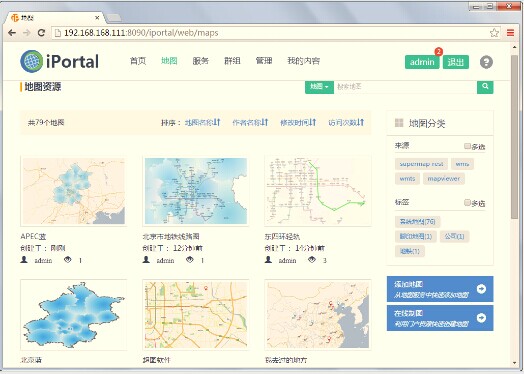Image resolution: width=524 pixels, height=374 pixels.
Task: Click the green search magnifier button
Action: point(485,87)
